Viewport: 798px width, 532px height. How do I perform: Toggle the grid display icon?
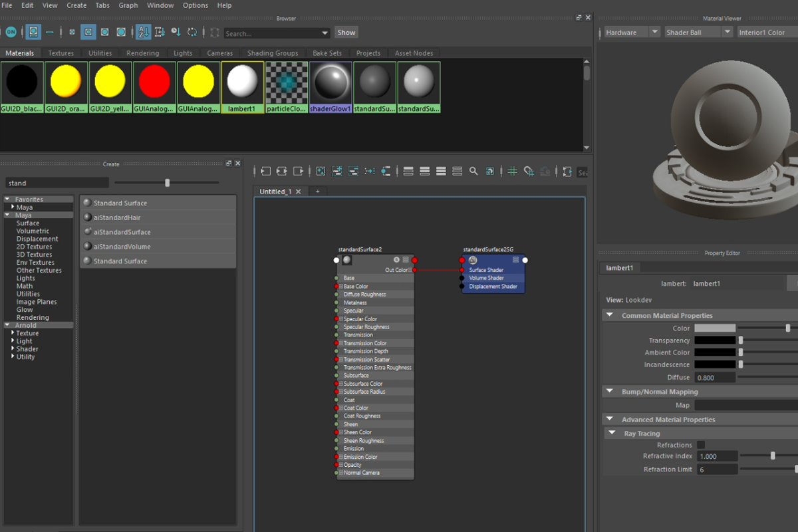[512, 172]
